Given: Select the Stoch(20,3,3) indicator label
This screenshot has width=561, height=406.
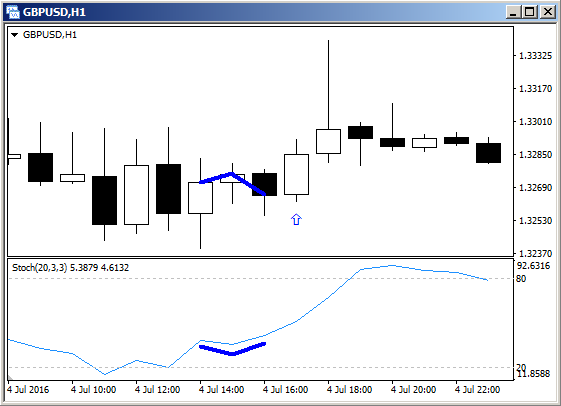Looking at the screenshot, I should [39, 268].
